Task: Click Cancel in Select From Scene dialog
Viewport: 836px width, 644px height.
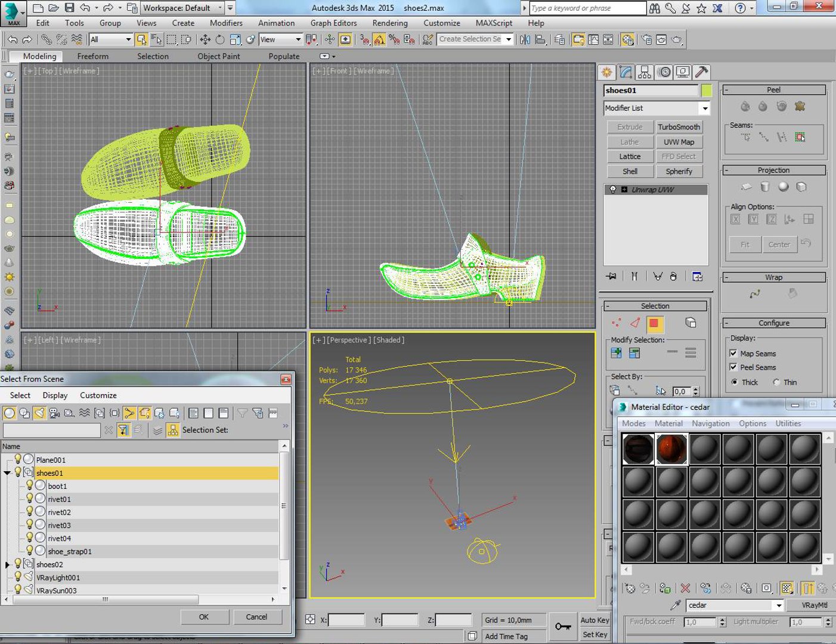Action: (256, 617)
